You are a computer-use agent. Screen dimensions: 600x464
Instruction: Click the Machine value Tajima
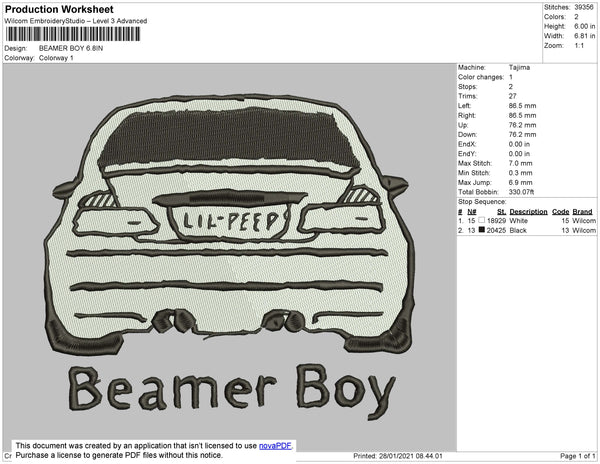pos(519,67)
